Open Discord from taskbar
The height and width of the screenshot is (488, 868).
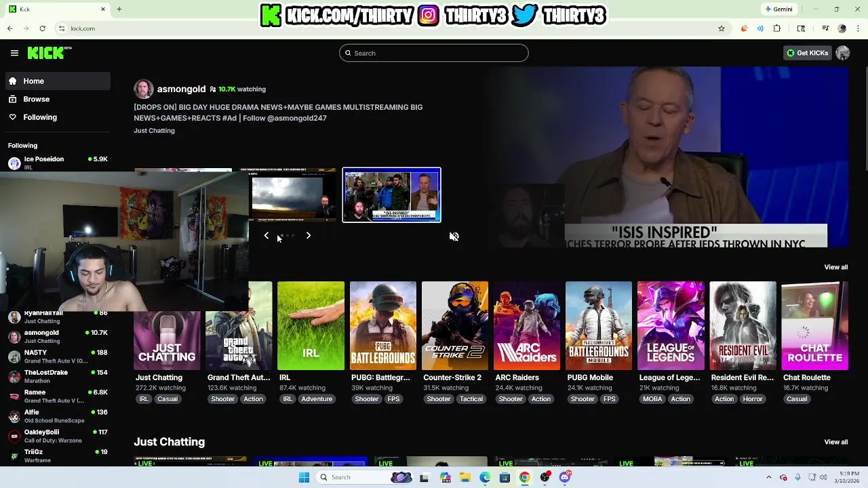tap(565, 477)
